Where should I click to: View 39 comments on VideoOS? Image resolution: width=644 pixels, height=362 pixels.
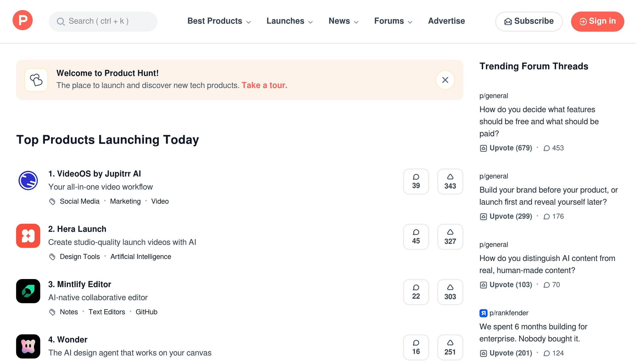(416, 182)
